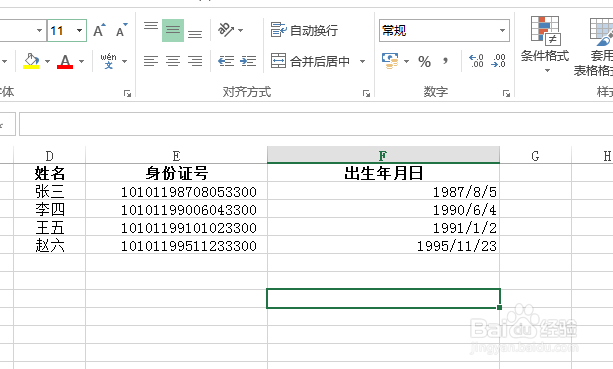
Task: Open the 合并后居中 dropdown arrow
Action: pos(362,61)
